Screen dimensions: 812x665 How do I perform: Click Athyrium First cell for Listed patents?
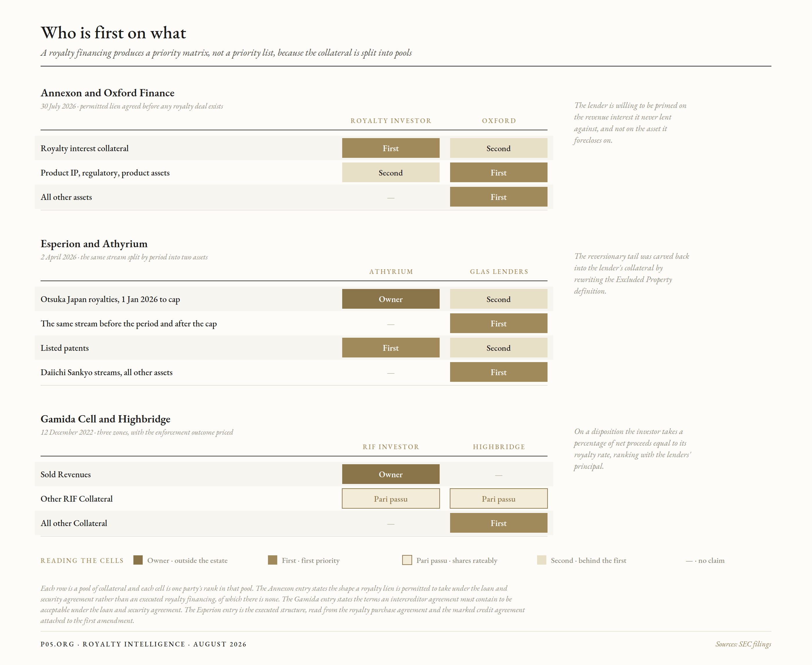[391, 348]
